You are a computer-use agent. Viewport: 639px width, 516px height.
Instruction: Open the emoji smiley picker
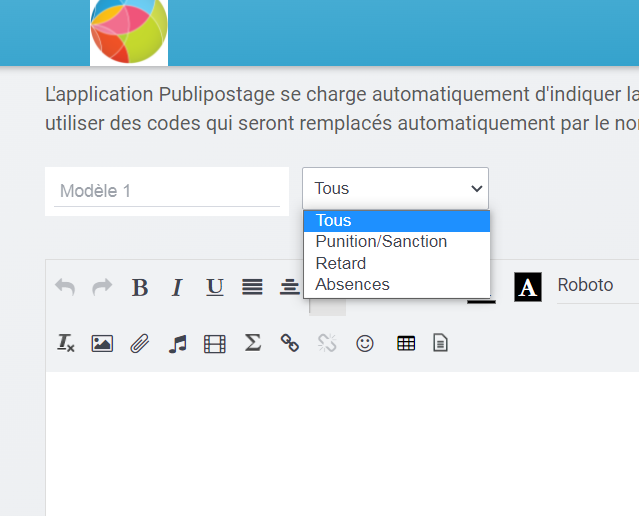pyautogui.click(x=365, y=343)
